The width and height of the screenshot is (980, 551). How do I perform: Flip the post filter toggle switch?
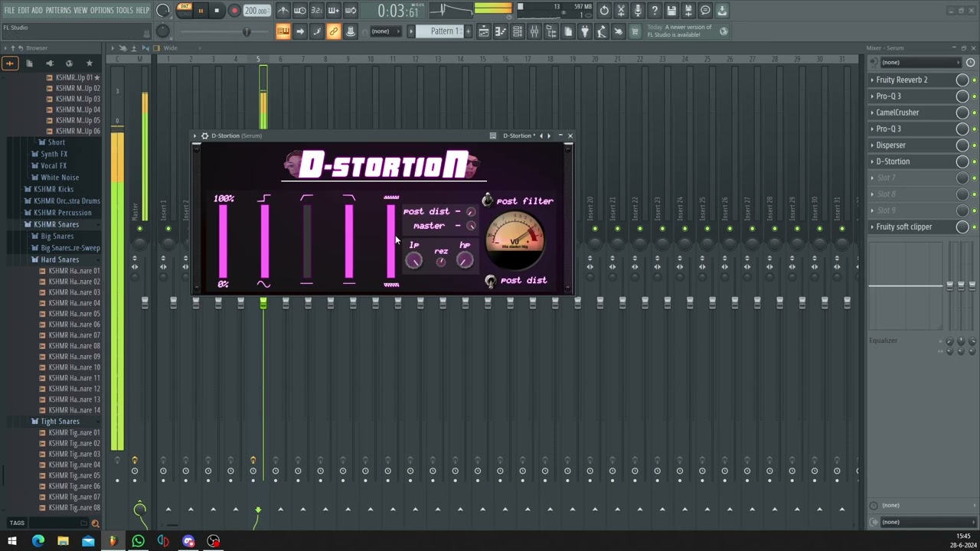488,201
